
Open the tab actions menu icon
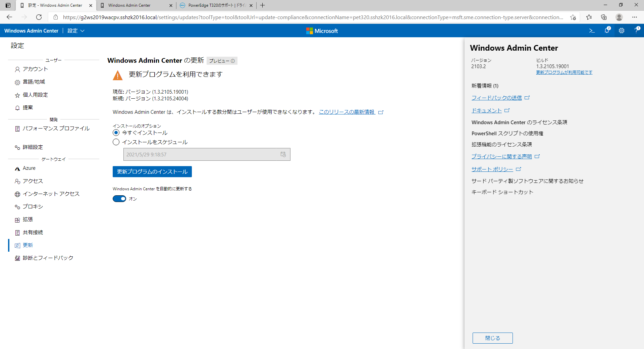pos(8,5)
